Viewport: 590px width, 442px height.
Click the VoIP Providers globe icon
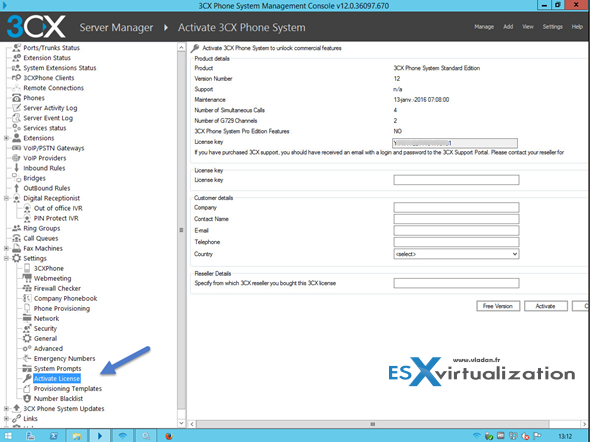click(16, 158)
